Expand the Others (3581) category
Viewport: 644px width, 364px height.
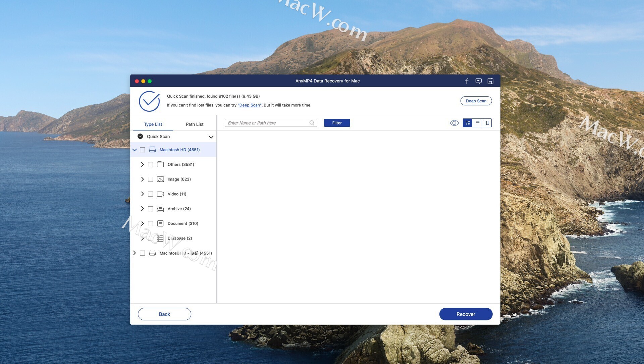[x=142, y=164]
